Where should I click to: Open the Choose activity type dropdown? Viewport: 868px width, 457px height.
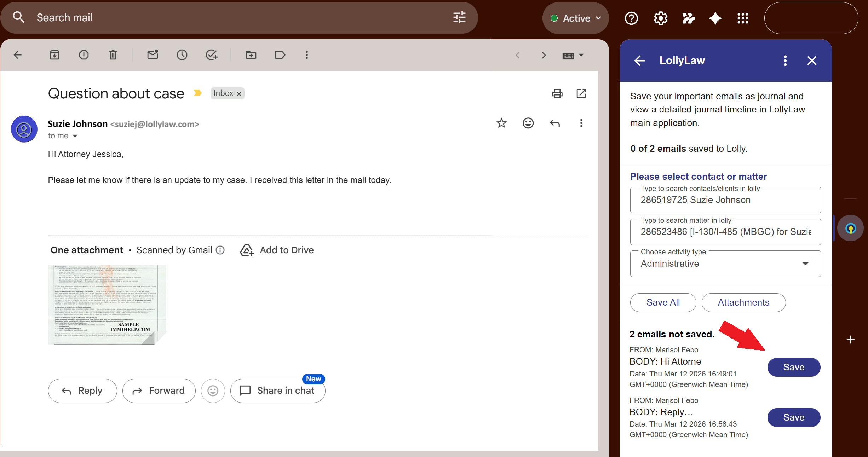[725, 264]
